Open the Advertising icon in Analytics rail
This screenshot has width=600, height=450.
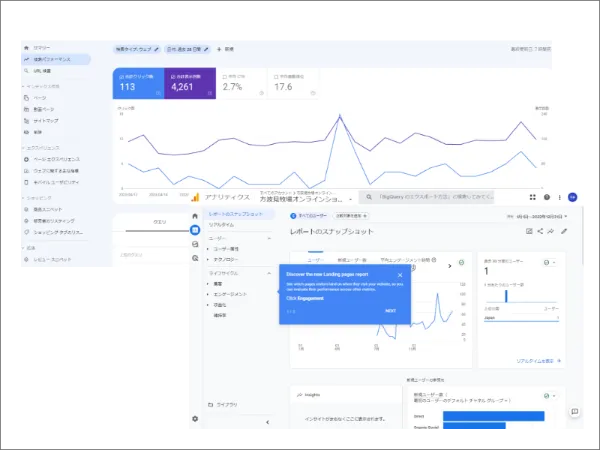[195, 258]
